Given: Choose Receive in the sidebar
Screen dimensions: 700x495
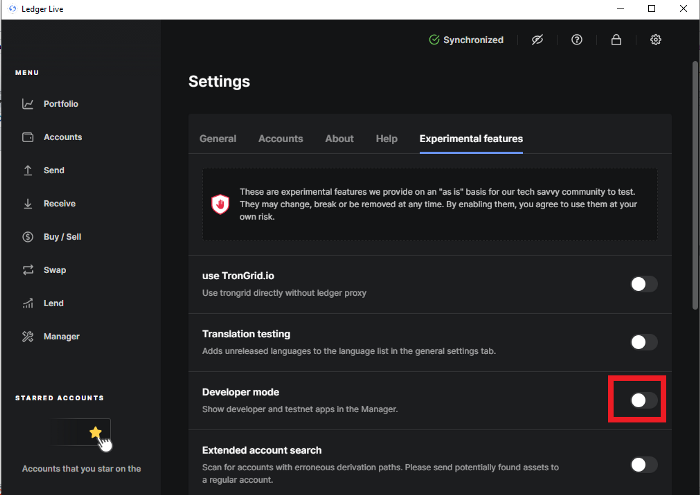Looking at the screenshot, I should point(59,204).
